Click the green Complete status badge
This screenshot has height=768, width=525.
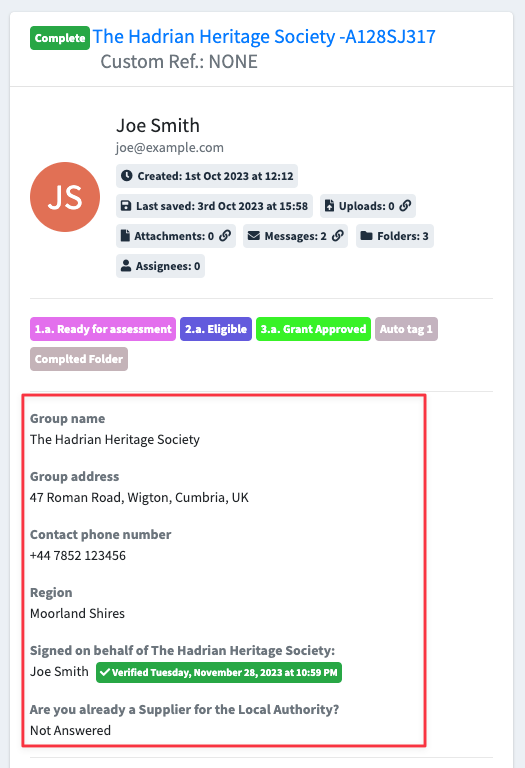click(60, 38)
